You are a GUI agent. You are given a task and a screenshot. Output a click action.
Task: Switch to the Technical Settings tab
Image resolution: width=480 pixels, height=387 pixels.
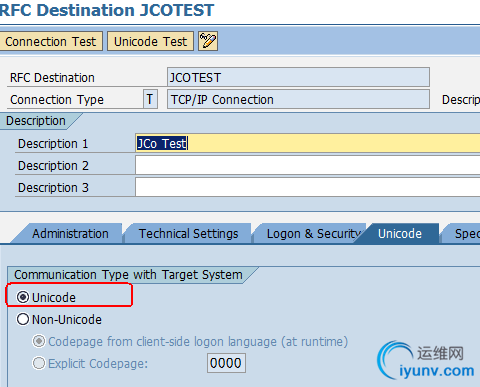pyautogui.click(x=188, y=234)
